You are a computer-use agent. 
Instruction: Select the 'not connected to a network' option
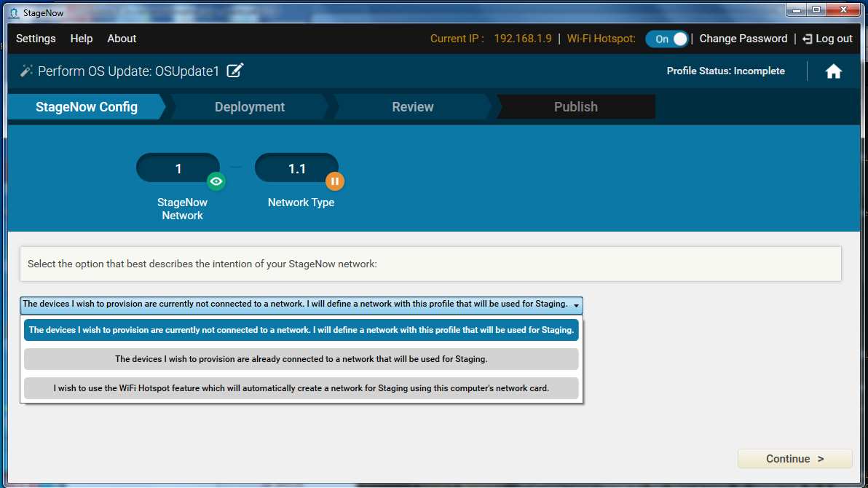(x=301, y=330)
